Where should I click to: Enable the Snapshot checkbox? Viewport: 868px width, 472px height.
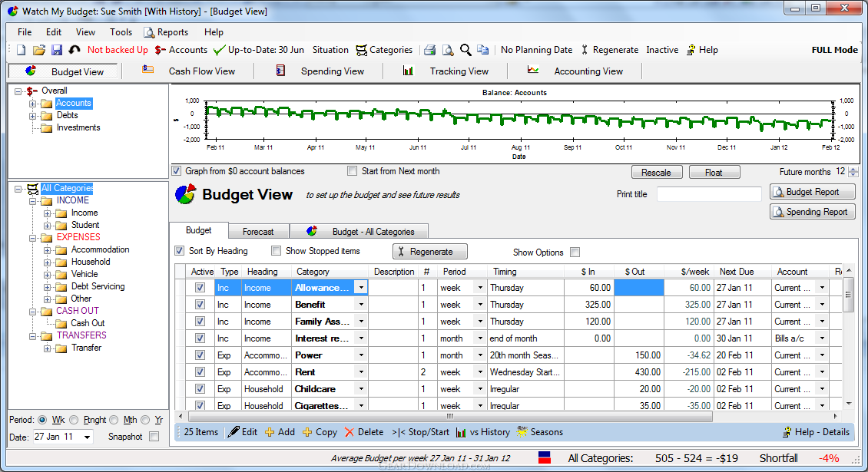(x=154, y=437)
